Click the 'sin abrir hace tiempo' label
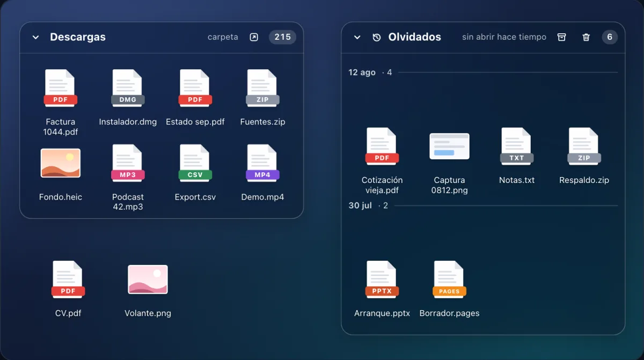644x360 pixels. pyautogui.click(x=504, y=37)
